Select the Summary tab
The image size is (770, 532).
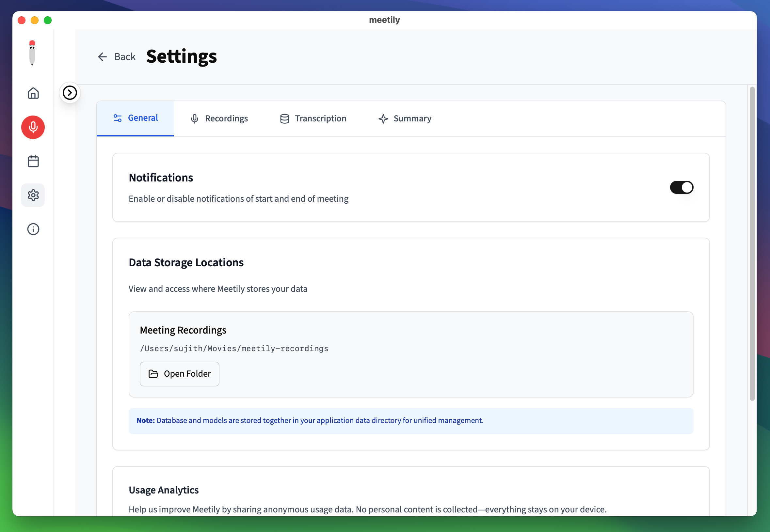point(405,118)
